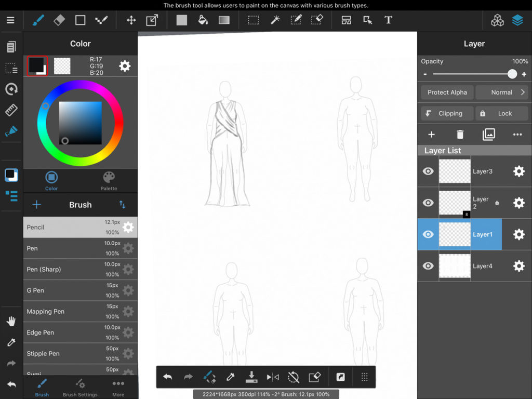
Task: Hide Layer 2 with its eye icon
Action: [x=428, y=203]
